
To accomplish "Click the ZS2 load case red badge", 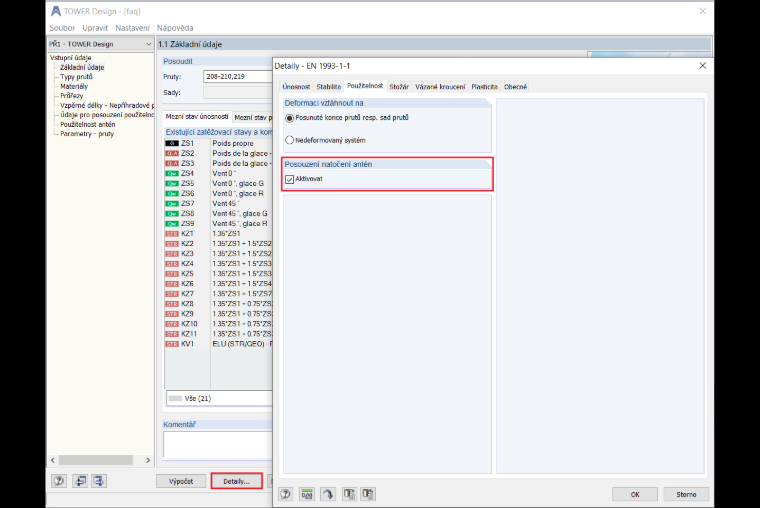I will click(x=172, y=154).
